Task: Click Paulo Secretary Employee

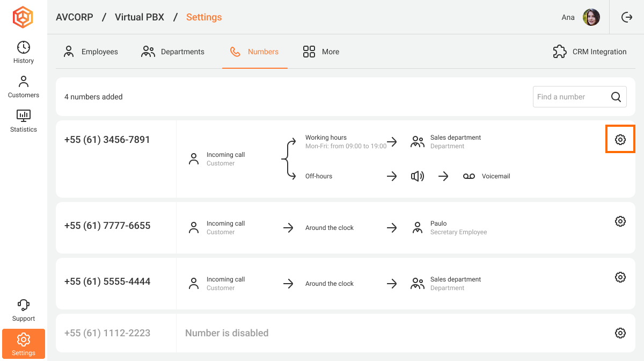Action: click(458, 228)
